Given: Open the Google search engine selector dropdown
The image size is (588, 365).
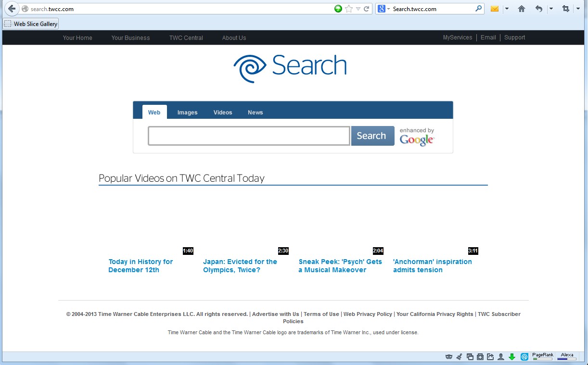Looking at the screenshot, I should tap(383, 9).
